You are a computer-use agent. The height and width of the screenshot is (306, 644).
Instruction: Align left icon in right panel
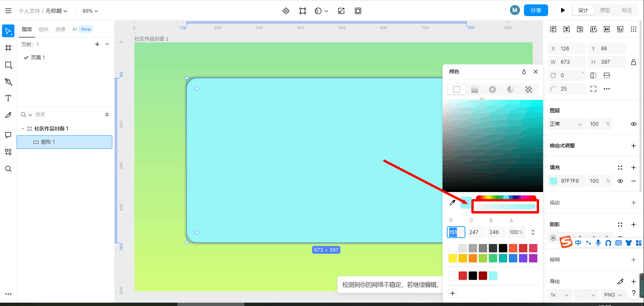click(x=553, y=29)
